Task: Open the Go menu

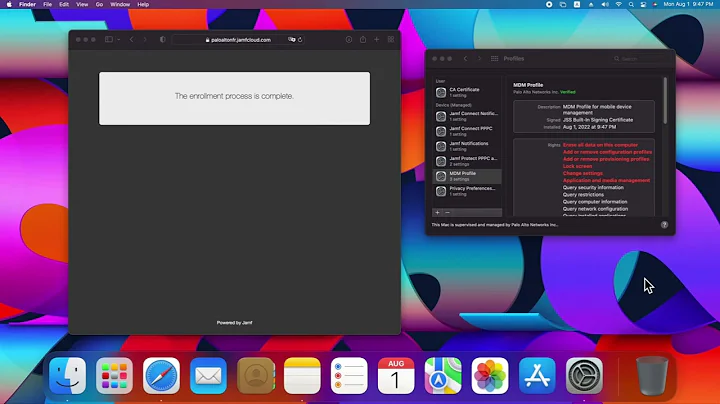Action: tap(99, 4)
